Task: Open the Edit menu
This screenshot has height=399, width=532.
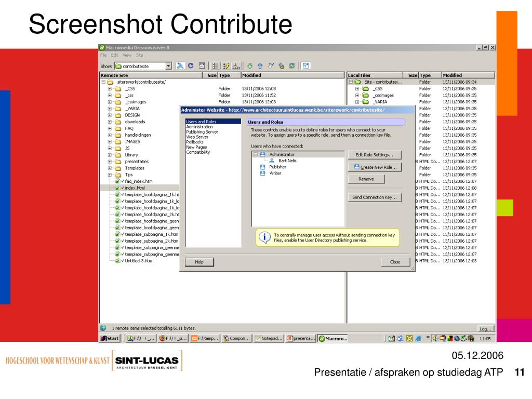Action: pos(115,55)
